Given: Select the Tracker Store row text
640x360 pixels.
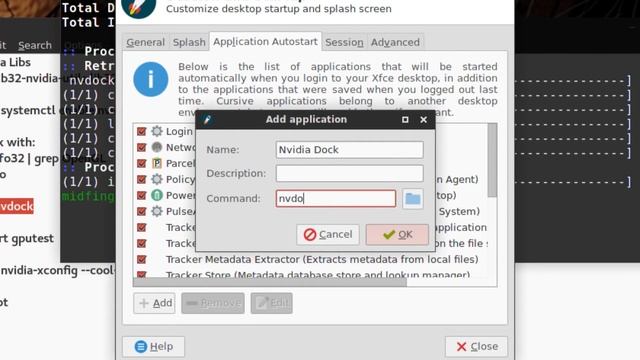Looking at the screenshot, I should (318, 275).
